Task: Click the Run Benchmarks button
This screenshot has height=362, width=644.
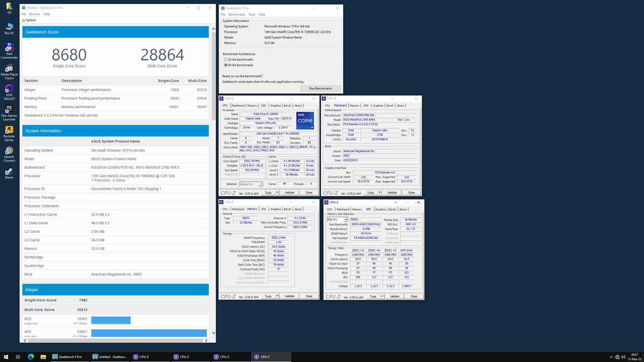Action: [x=320, y=88]
